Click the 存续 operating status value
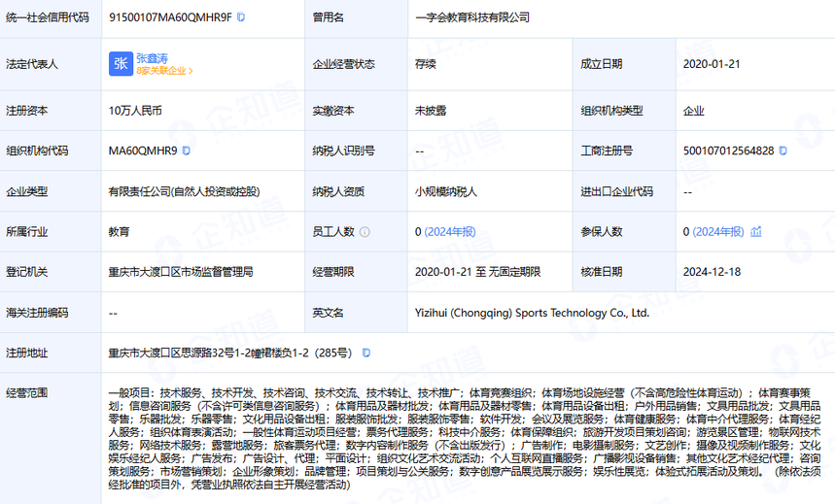835x504 pixels. coord(426,64)
